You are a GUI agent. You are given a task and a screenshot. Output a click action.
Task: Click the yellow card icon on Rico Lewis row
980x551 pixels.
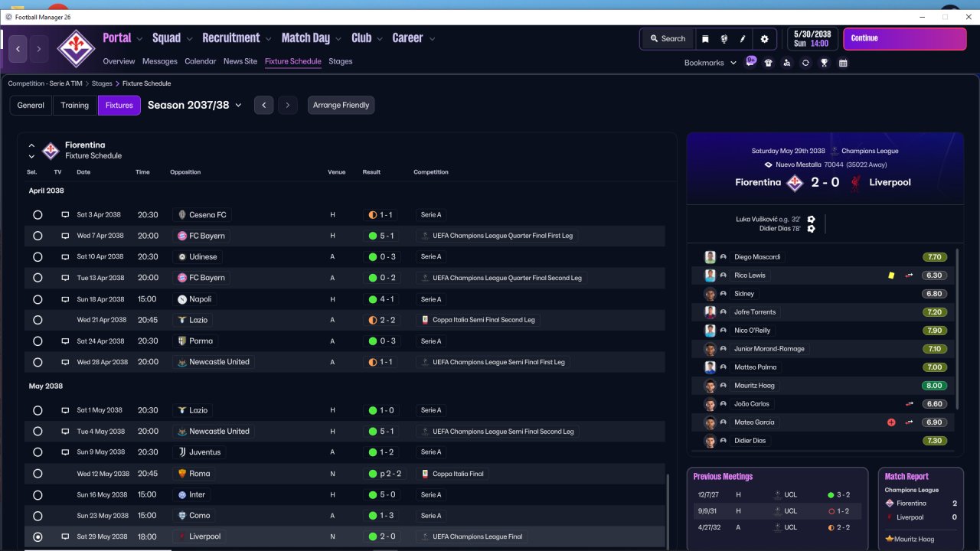(891, 275)
